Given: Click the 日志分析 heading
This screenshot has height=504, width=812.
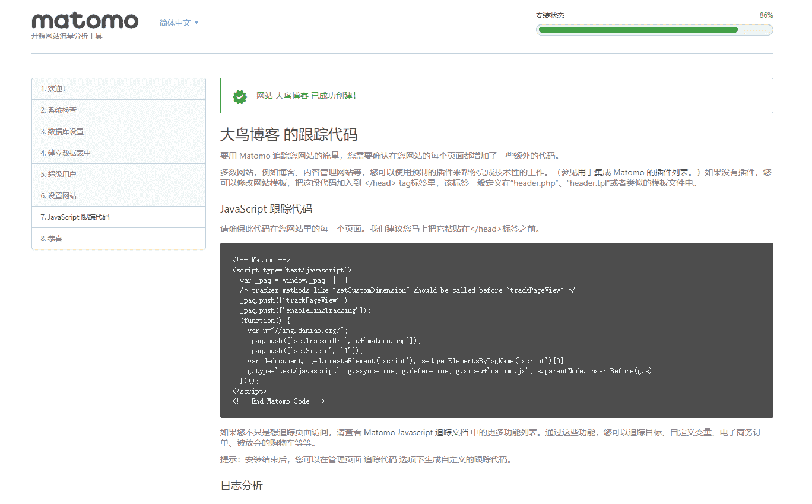Looking at the screenshot, I should coord(242,486).
